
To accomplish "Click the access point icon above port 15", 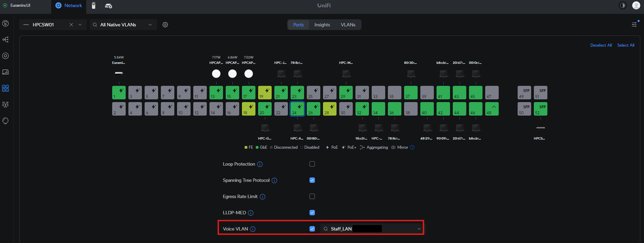I will pos(232,73).
